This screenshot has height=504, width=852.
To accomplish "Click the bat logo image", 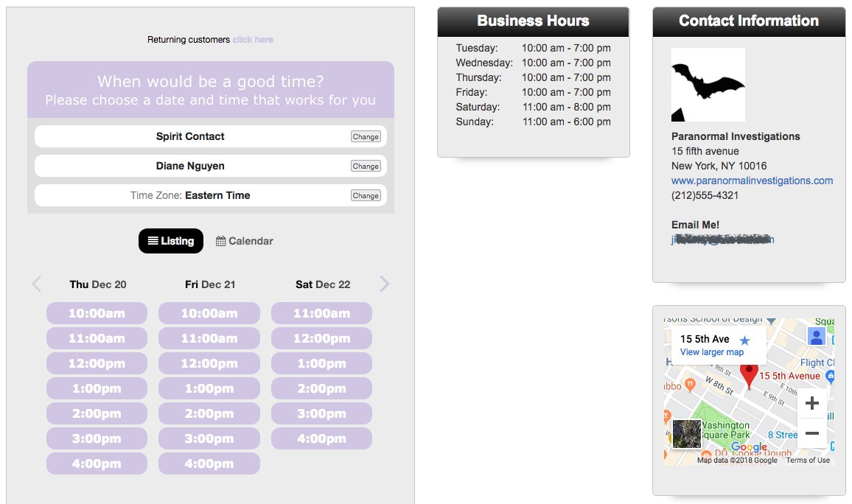I will [708, 85].
